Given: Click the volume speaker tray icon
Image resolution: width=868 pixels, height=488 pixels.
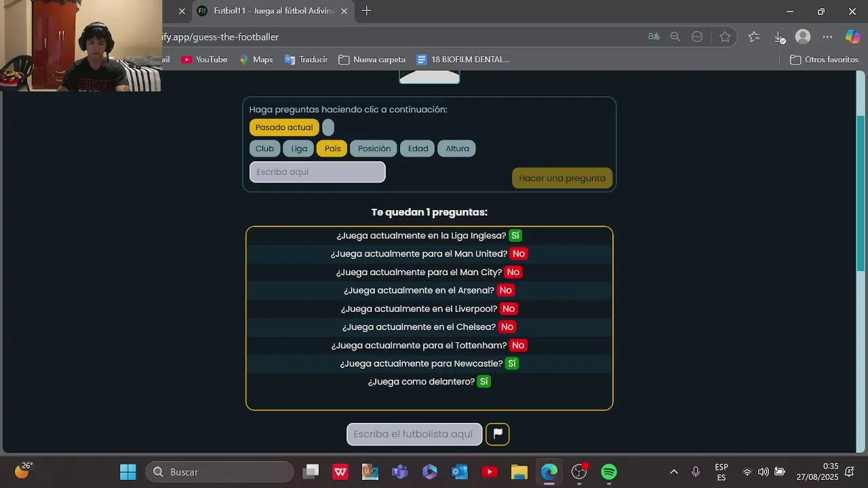Looking at the screenshot, I should point(764,472).
